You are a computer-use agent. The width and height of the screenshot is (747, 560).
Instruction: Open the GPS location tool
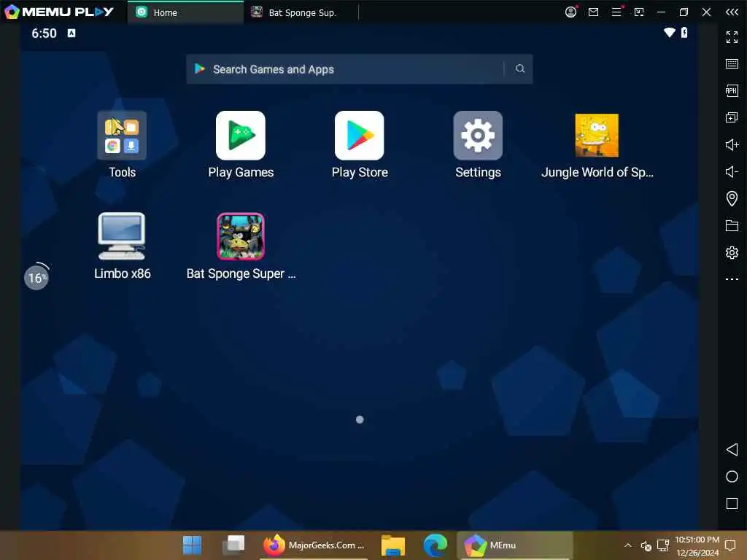[x=732, y=198]
